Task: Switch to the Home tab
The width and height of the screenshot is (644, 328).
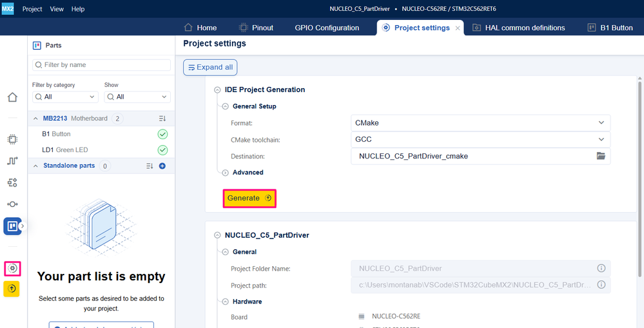Action: 200,28
